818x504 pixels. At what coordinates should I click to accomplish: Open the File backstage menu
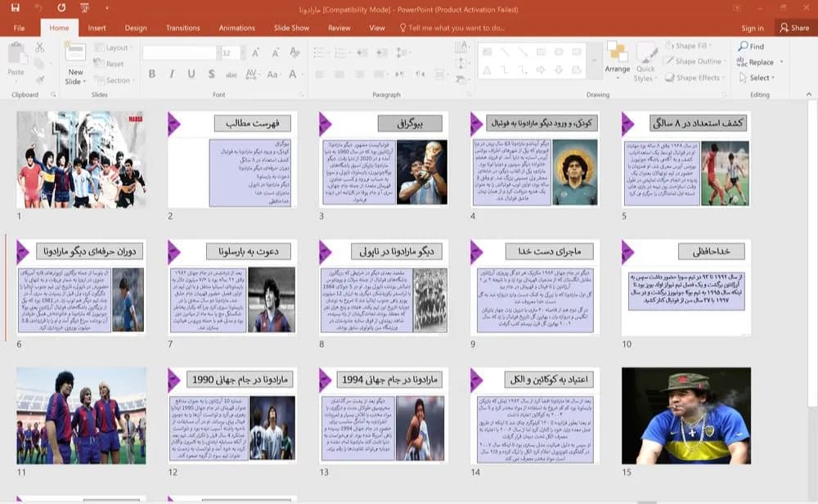pos(19,28)
